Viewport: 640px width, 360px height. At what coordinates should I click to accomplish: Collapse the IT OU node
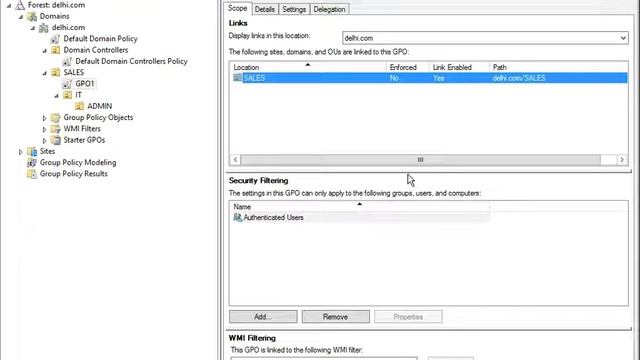pyautogui.click(x=56, y=96)
